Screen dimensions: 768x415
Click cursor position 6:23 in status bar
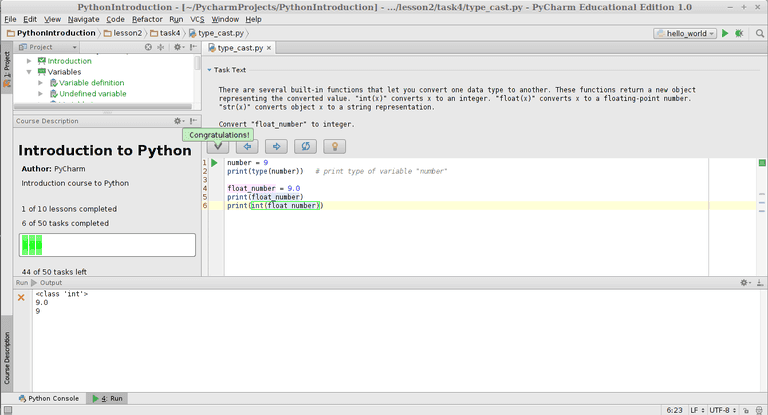point(674,410)
